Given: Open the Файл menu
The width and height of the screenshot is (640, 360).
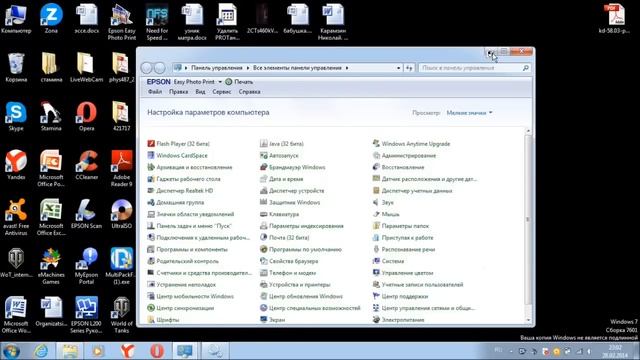Looking at the screenshot, I should click(155, 92).
